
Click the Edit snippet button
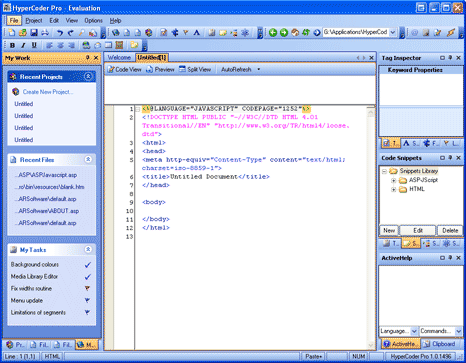(418, 230)
